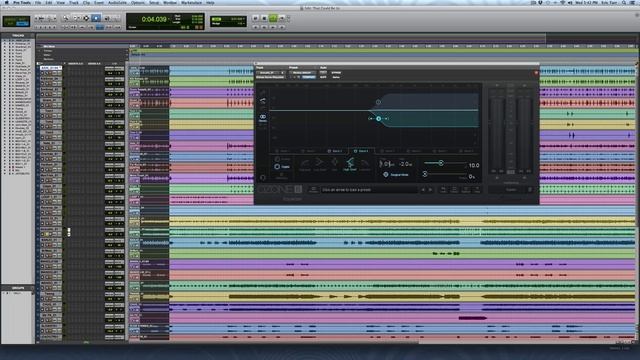Image resolution: width=640 pixels, height=360 pixels.
Task: Open the Grid and Nudge value display
Action: pos(228,21)
